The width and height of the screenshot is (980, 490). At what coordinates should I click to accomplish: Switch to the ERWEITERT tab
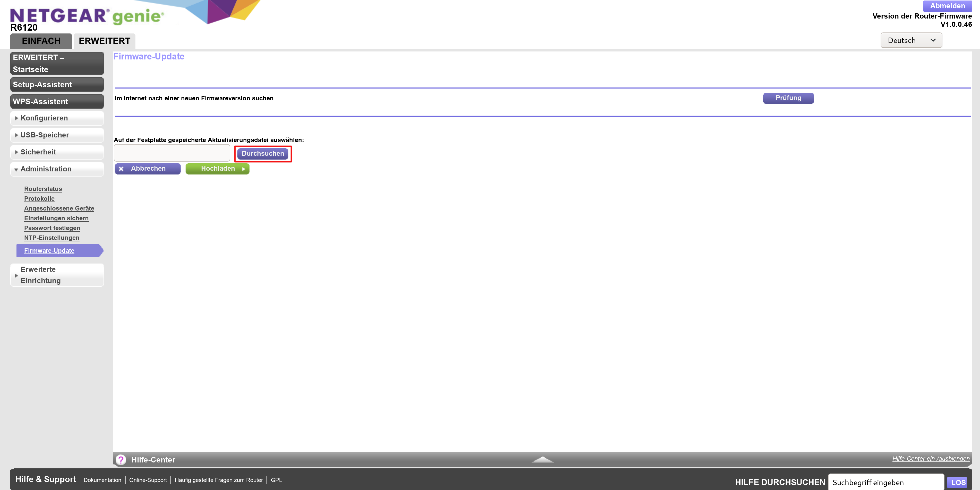coord(104,41)
